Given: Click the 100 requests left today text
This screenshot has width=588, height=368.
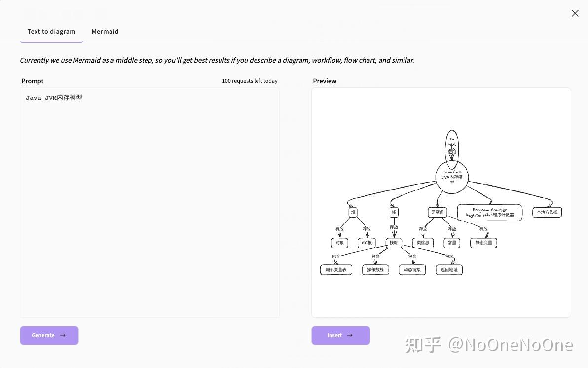Looking at the screenshot, I should pos(250,81).
